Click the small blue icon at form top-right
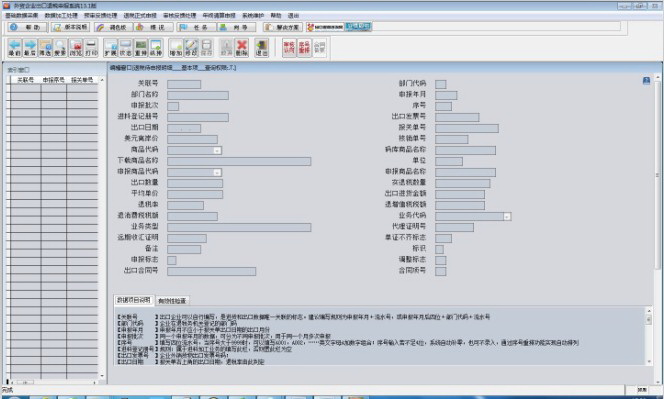Image resolution: width=664 pixels, height=399 pixels. click(x=646, y=80)
